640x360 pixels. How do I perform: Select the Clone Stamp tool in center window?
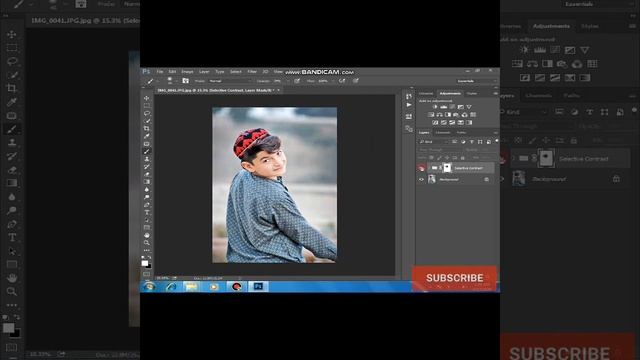click(x=147, y=159)
